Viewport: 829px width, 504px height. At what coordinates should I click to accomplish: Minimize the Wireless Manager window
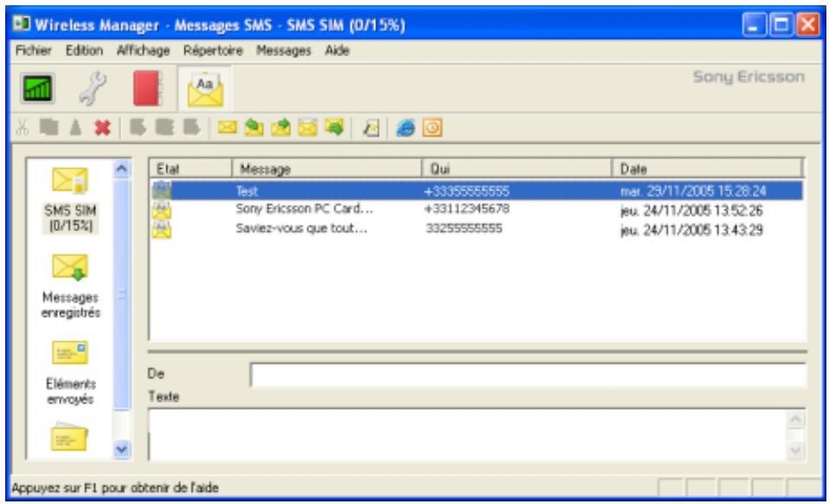(754, 24)
